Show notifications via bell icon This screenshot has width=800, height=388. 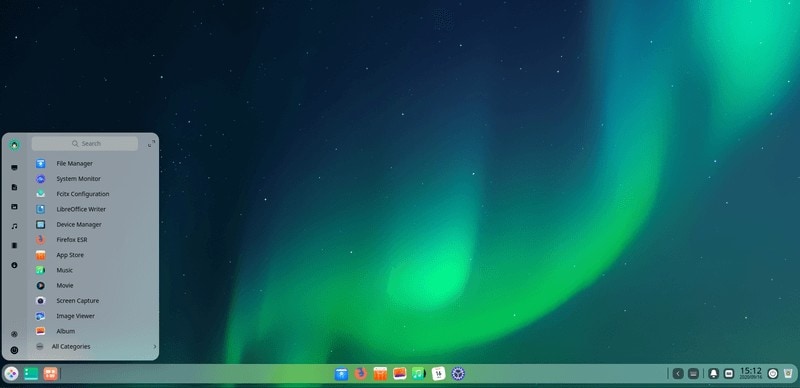pyautogui.click(x=714, y=374)
